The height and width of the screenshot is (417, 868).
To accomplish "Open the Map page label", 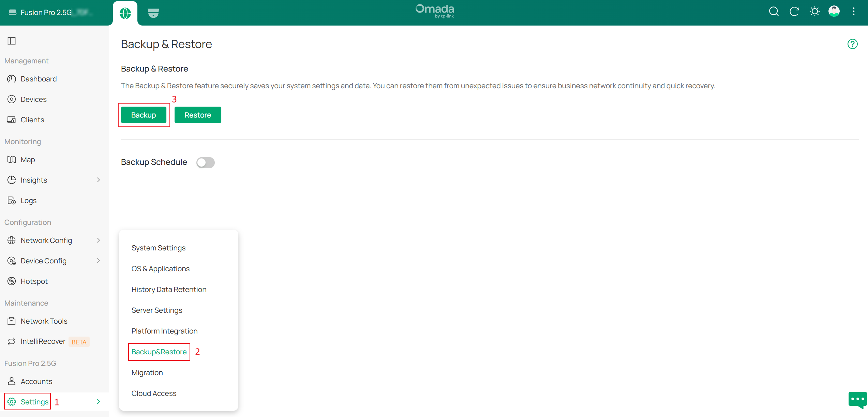I will pyautogui.click(x=28, y=160).
